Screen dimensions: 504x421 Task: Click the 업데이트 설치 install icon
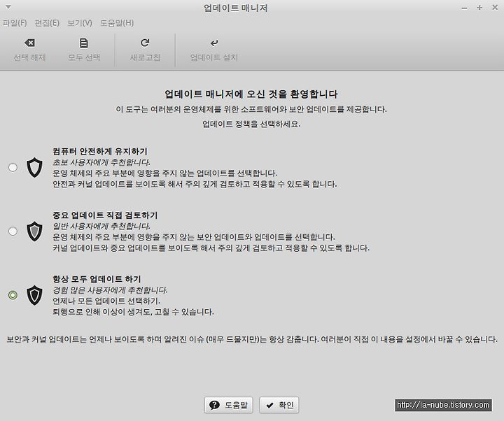(214, 43)
